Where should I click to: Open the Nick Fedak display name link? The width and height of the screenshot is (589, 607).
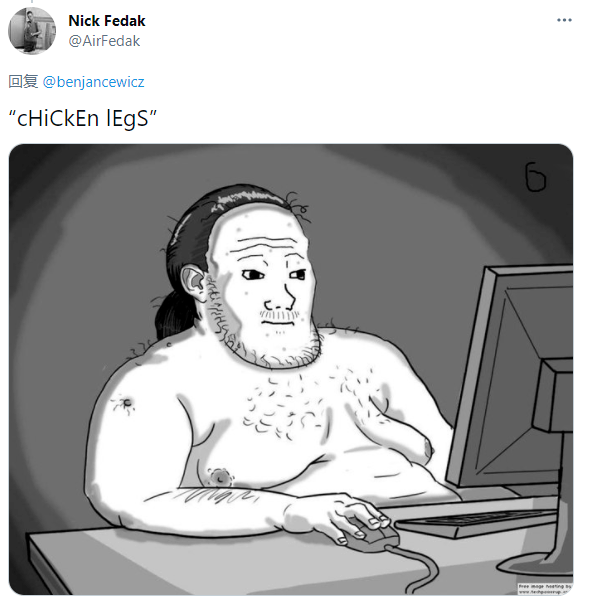107,21
